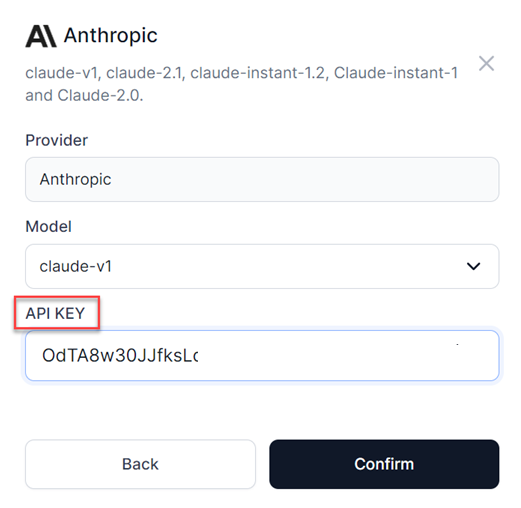Go back using the Back button
The height and width of the screenshot is (508, 521).
click(140, 464)
